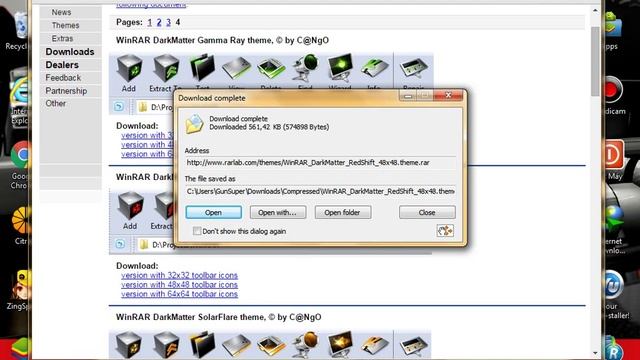Open the Themes menu item
640x360 pixels.
click(65, 25)
